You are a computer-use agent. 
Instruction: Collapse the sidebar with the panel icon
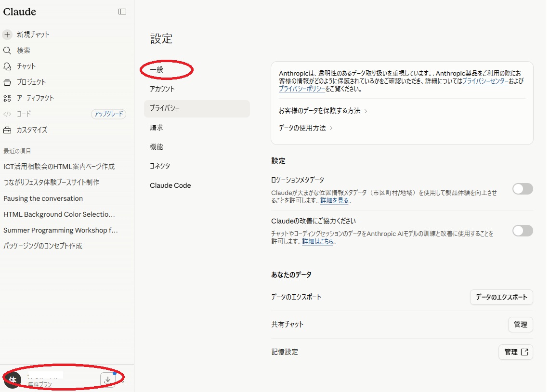[x=122, y=12]
